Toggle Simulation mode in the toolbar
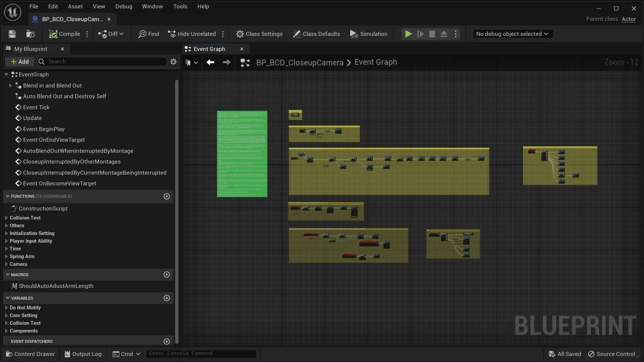 pyautogui.click(x=369, y=34)
